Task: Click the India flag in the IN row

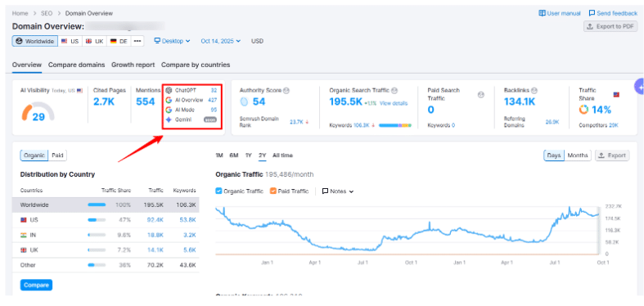Action: tap(24, 236)
